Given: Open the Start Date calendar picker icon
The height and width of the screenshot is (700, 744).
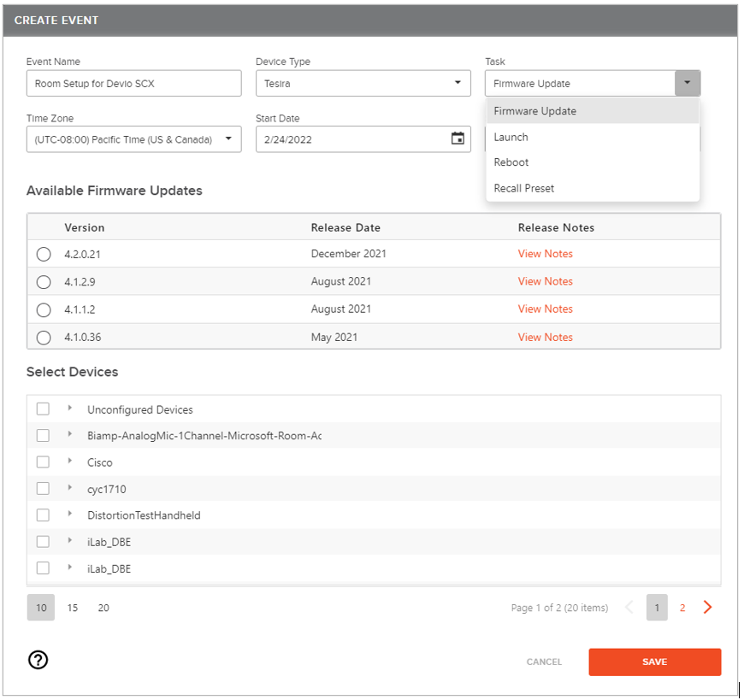Looking at the screenshot, I should point(458,138).
